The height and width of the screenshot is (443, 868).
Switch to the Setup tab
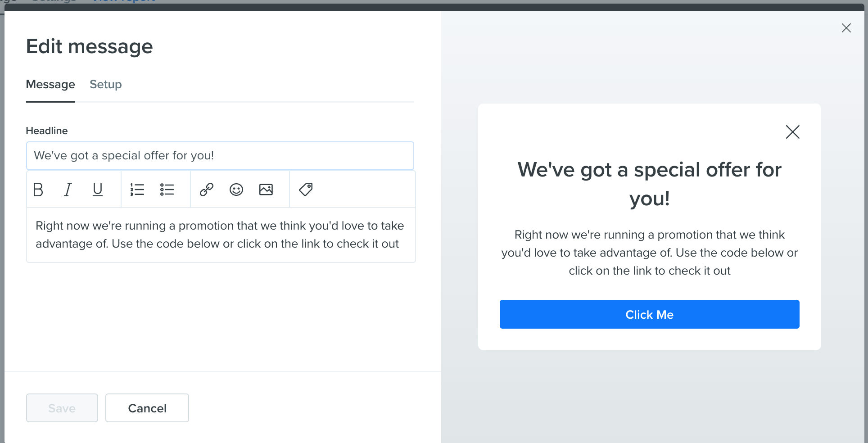point(106,84)
